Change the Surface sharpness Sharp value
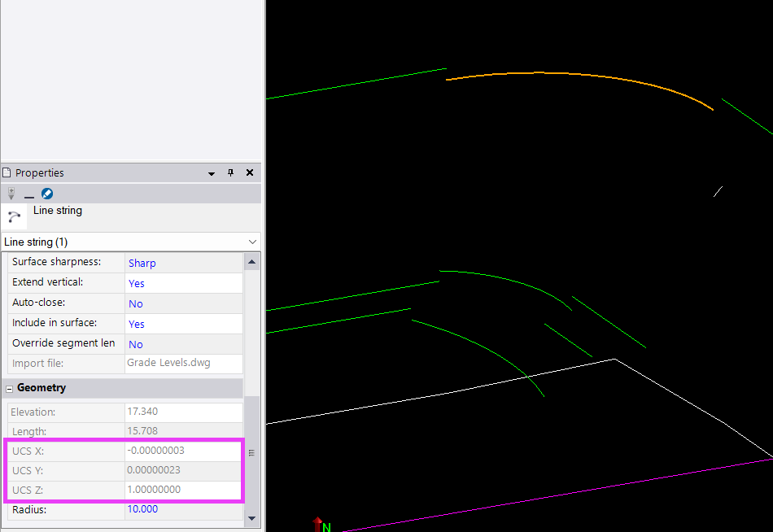This screenshot has width=773, height=532. 183,263
